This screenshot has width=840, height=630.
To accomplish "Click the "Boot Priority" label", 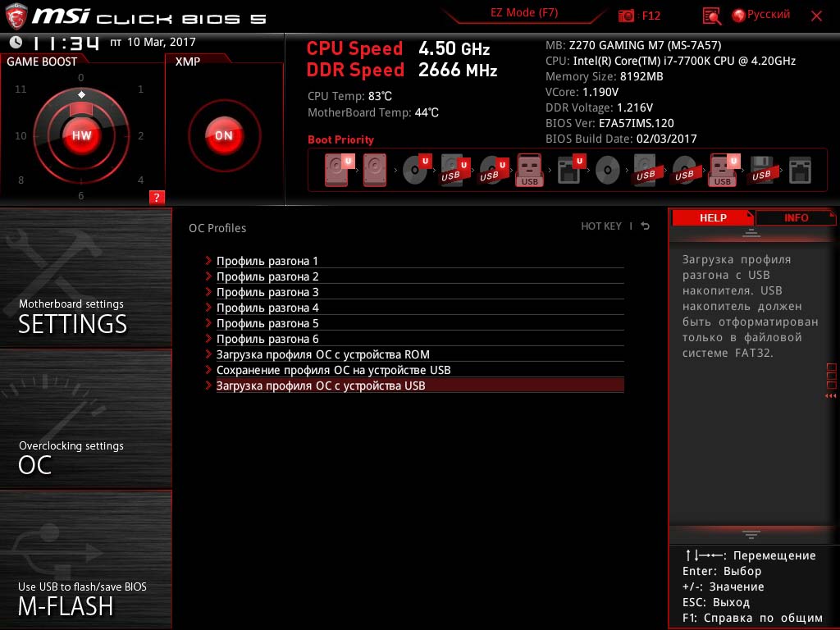I will click(x=340, y=139).
